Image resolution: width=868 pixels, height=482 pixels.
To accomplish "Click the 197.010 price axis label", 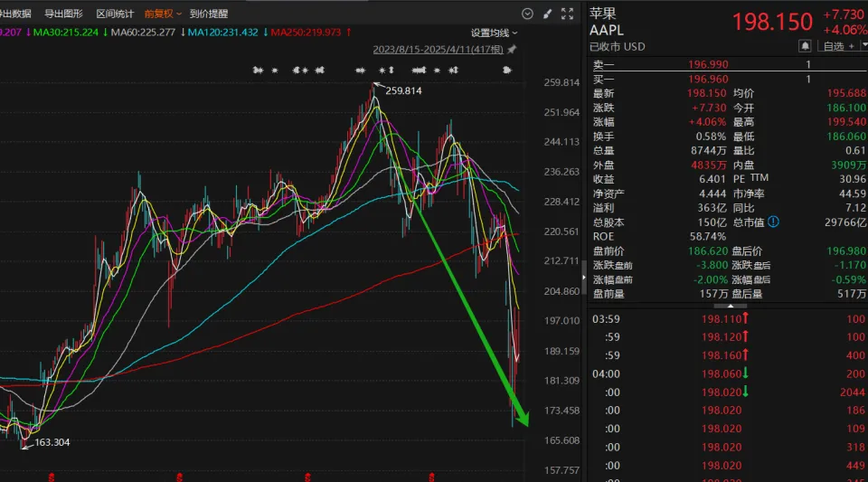I will coord(561,320).
